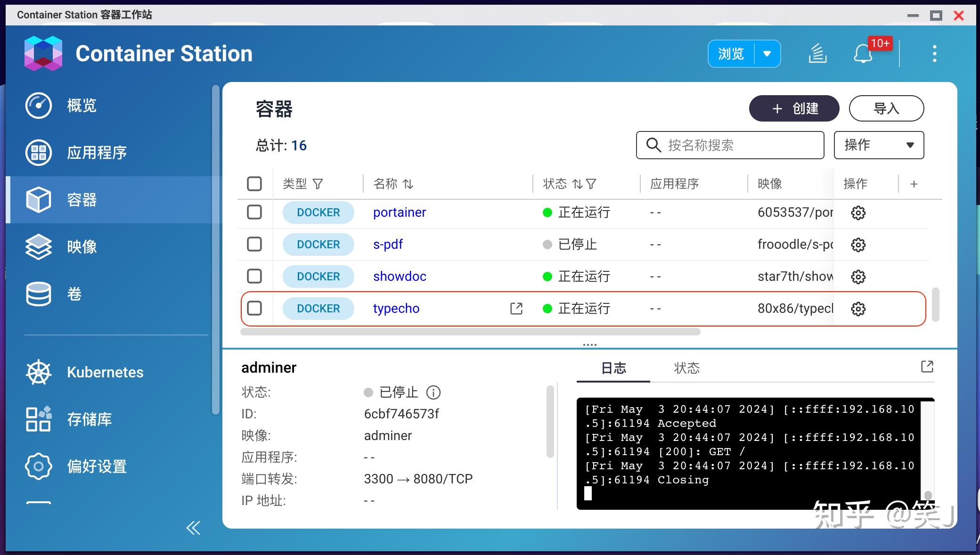Click the 创建 create button
Screen dimensions: 980x555
coord(794,108)
